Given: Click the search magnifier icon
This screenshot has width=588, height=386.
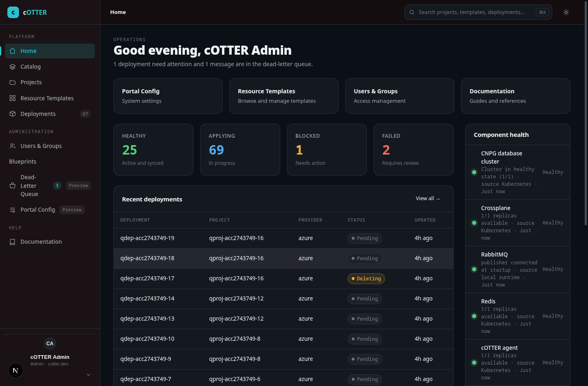Looking at the screenshot, I should point(412,12).
